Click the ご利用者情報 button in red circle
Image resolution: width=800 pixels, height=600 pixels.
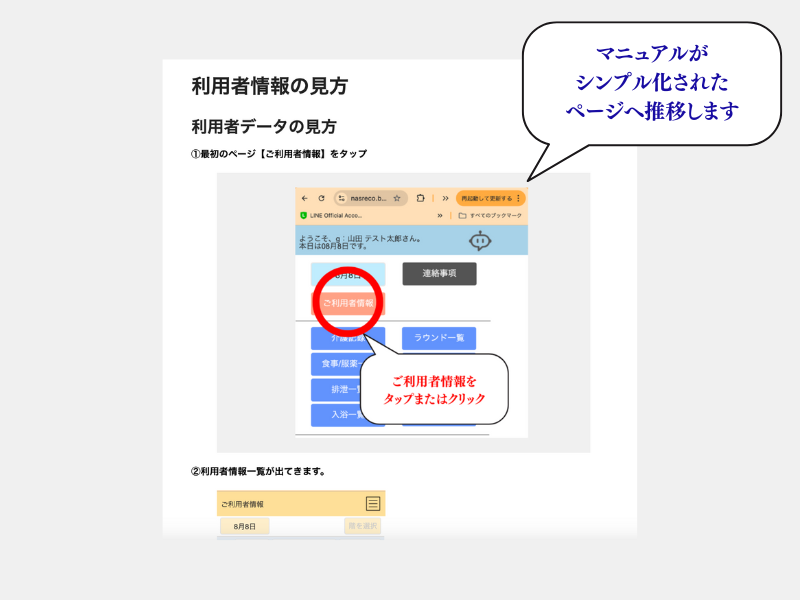[347, 302]
